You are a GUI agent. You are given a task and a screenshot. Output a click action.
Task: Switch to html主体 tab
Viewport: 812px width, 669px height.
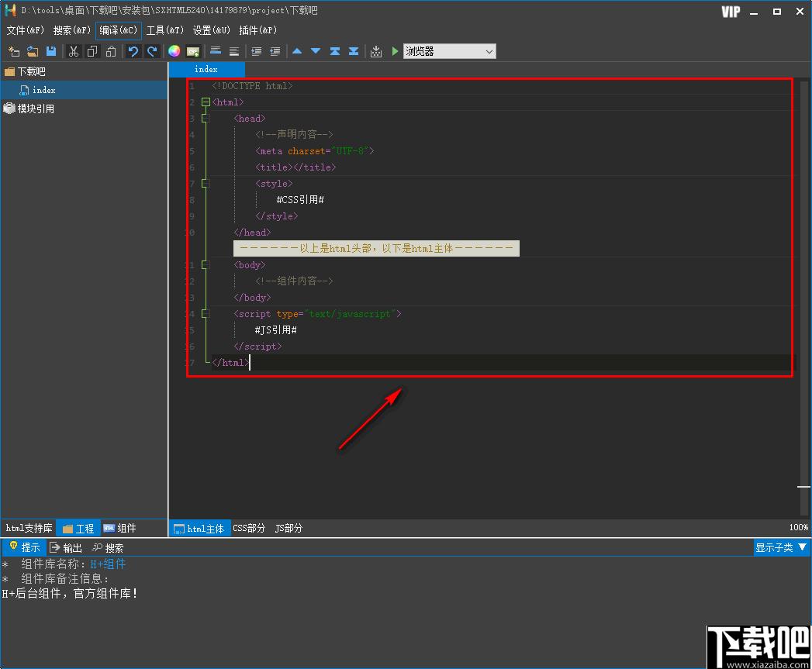point(199,528)
